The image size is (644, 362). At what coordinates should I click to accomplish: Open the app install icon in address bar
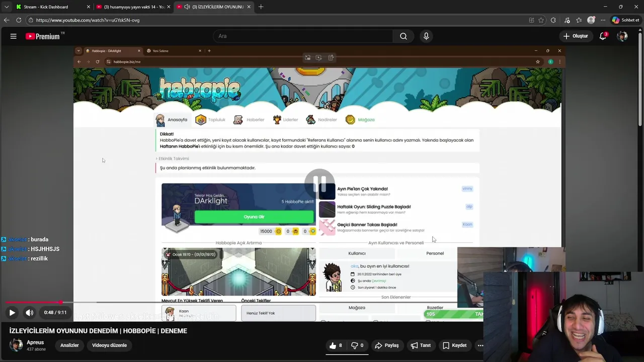click(531, 20)
